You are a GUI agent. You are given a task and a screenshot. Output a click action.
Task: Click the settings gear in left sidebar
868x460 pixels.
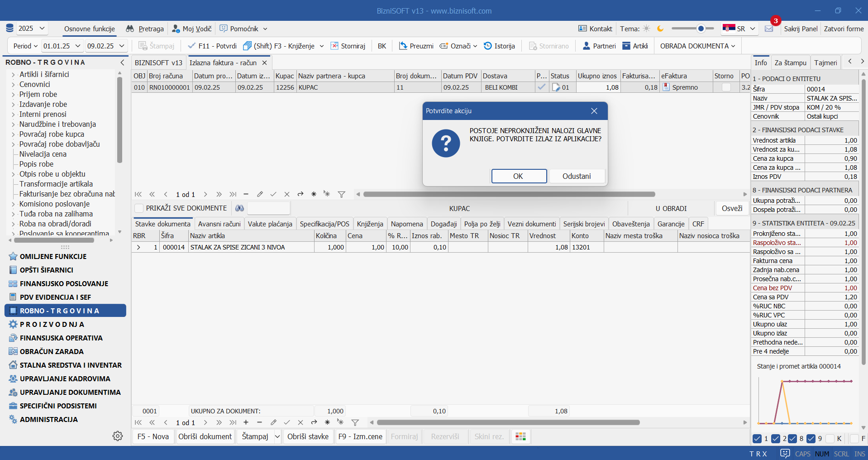point(118,436)
